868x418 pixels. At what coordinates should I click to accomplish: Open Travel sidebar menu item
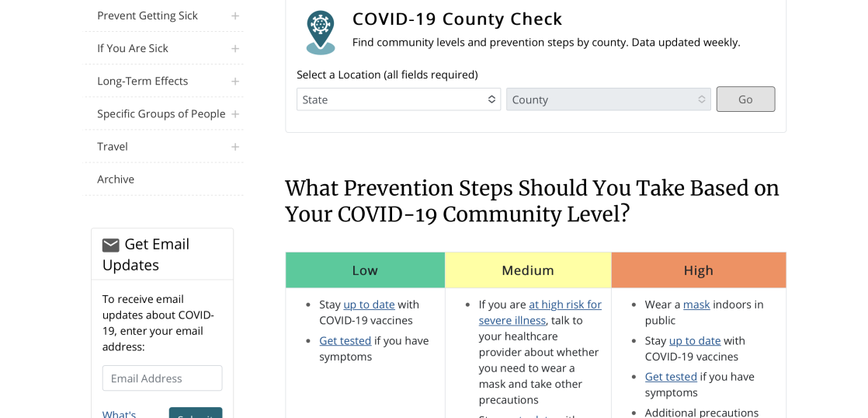click(113, 146)
